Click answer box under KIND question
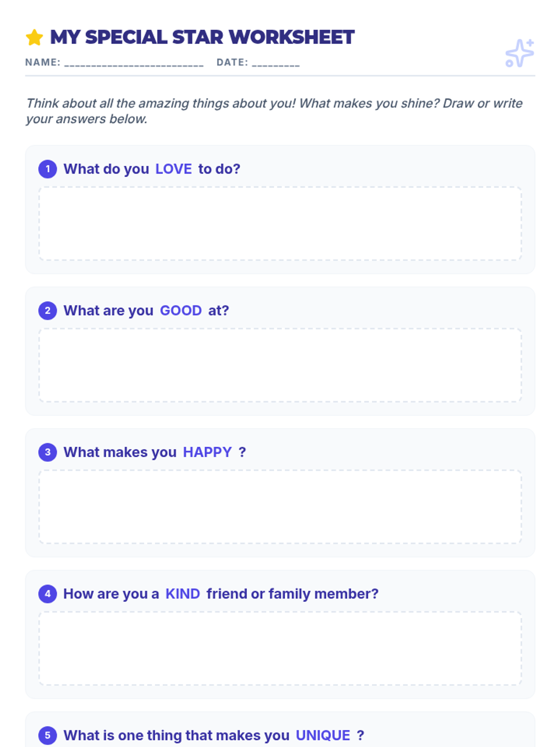Viewport: 560px width, 747px height. [280, 648]
